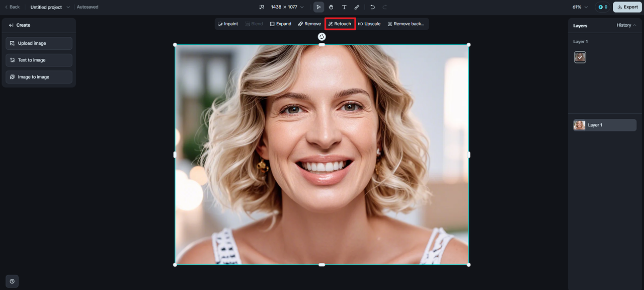Open the Untitled project name dropdown
Viewport: 644px width, 290px height.
[50, 7]
